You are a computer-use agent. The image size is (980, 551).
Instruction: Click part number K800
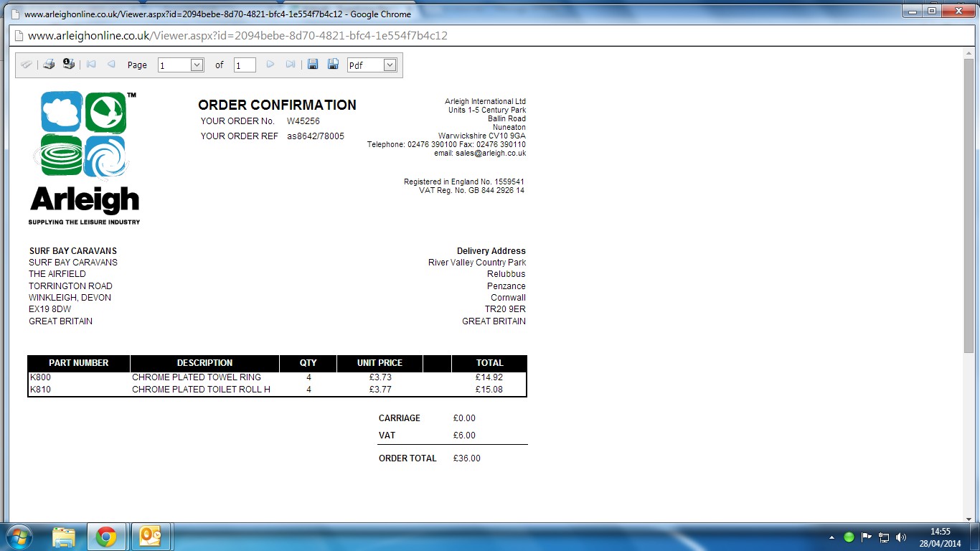[40, 377]
